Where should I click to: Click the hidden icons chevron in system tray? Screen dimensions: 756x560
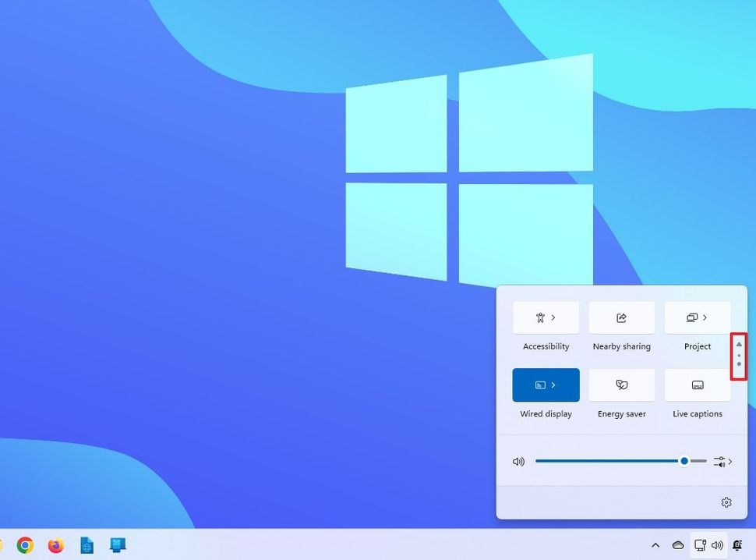coord(655,545)
